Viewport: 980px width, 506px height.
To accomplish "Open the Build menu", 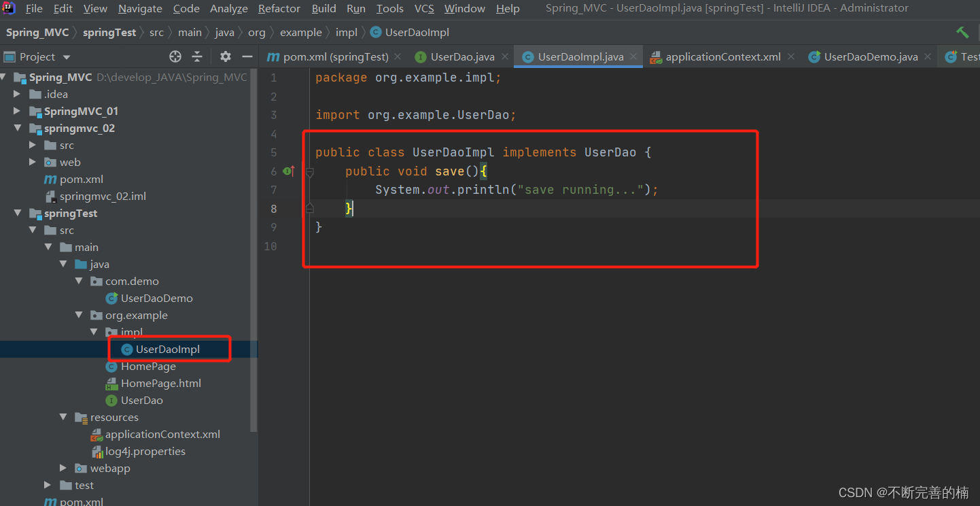I will 324,8.
